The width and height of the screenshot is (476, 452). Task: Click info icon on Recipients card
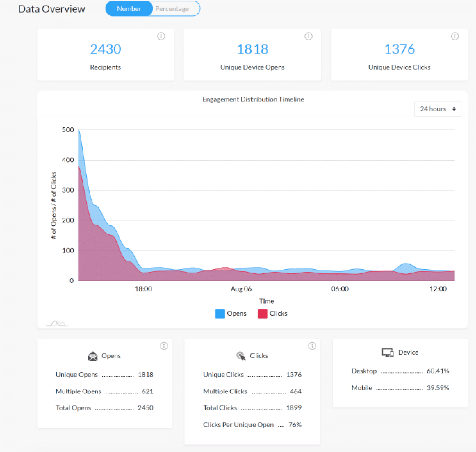click(161, 36)
